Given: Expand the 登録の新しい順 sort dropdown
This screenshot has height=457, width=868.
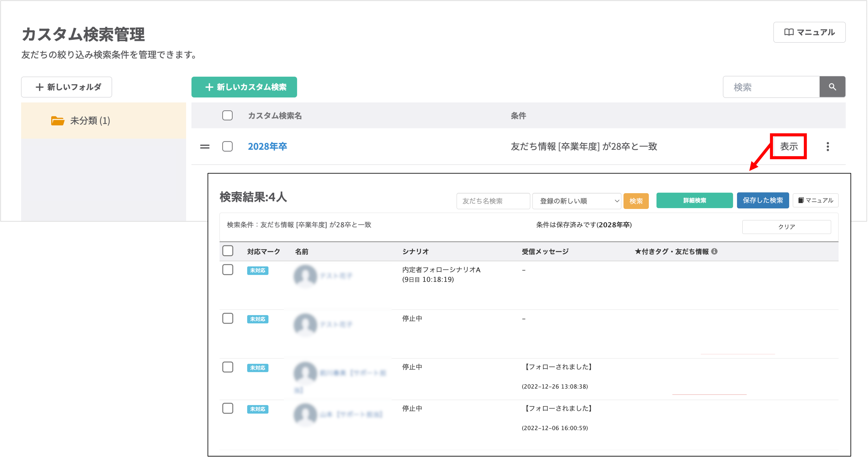Looking at the screenshot, I should (x=577, y=201).
